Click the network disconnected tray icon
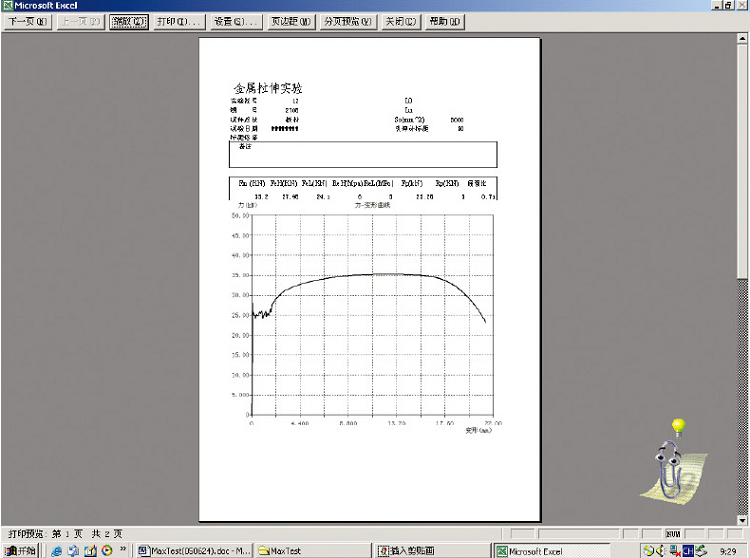Viewport: 750px width, 558px height. [675, 551]
